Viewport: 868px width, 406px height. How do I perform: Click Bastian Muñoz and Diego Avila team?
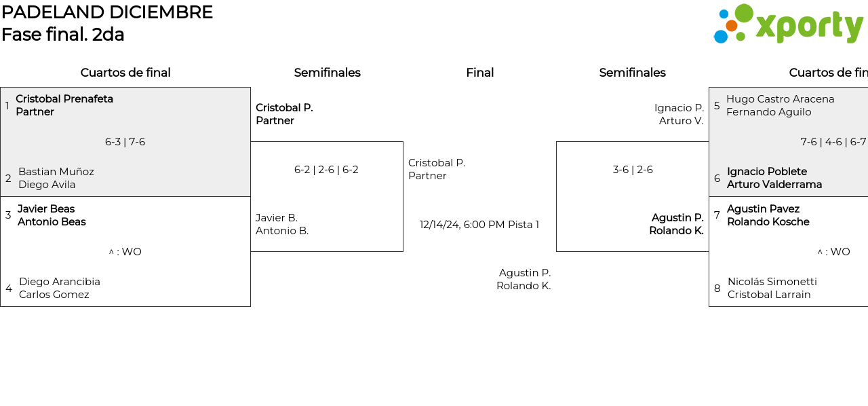(x=56, y=178)
